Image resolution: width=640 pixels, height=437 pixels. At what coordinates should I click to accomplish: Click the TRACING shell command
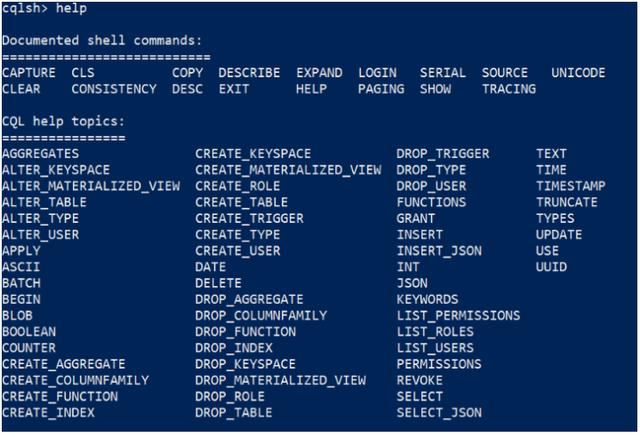509,89
